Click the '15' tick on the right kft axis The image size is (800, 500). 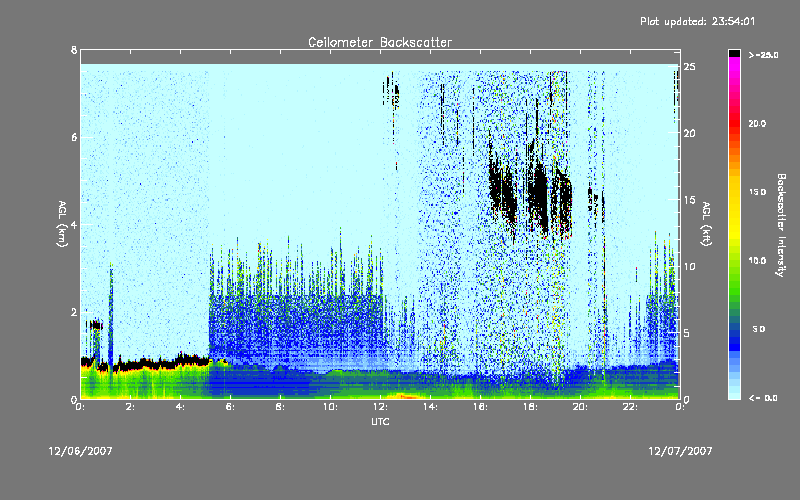click(x=690, y=200)
